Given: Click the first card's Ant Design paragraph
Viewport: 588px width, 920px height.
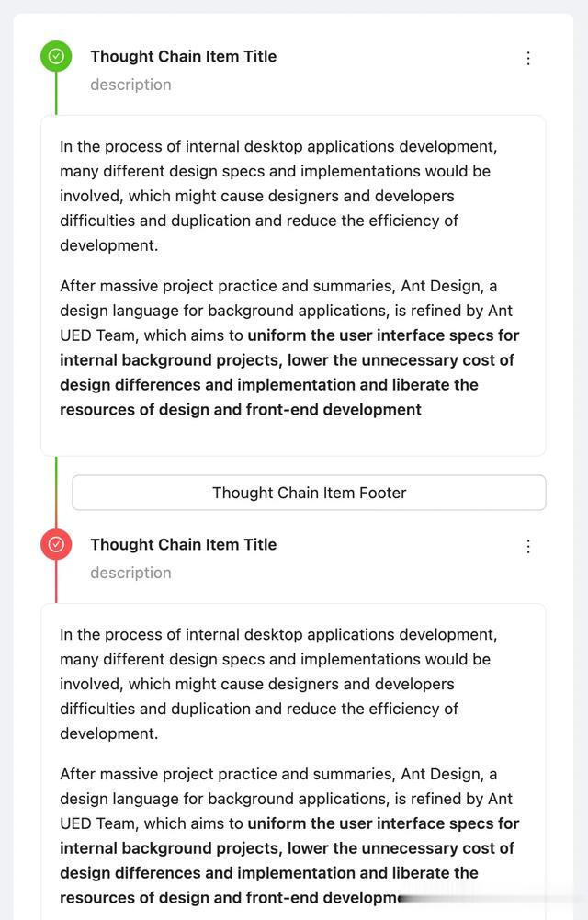Looking at the screenshot, I should pos(289,347).
